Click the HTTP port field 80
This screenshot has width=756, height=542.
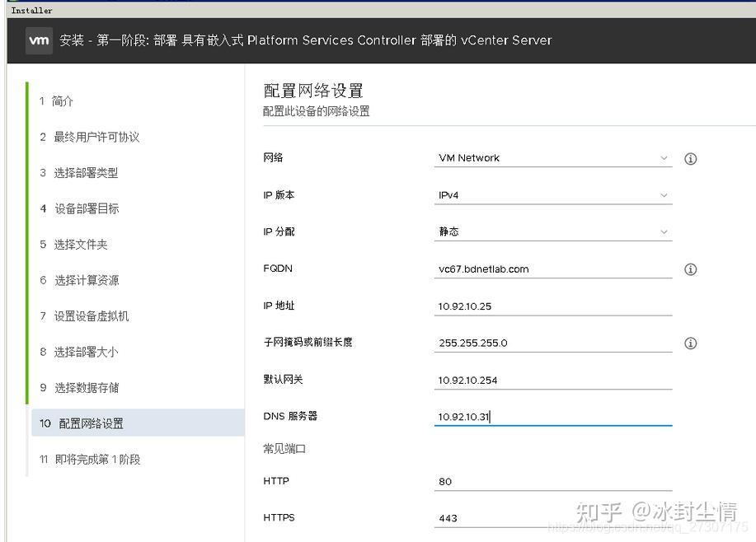pyautogui.click(x=553, y=481)
